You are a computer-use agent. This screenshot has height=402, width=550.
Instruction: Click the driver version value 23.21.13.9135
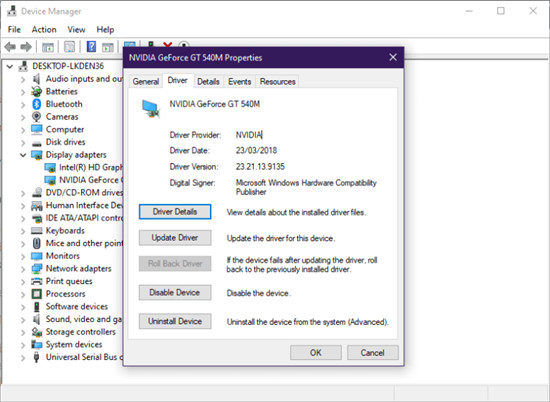[260, 166]
